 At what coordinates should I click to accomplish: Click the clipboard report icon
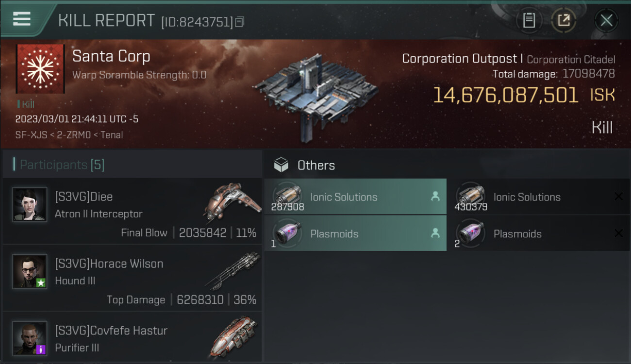tap(529, 20)
